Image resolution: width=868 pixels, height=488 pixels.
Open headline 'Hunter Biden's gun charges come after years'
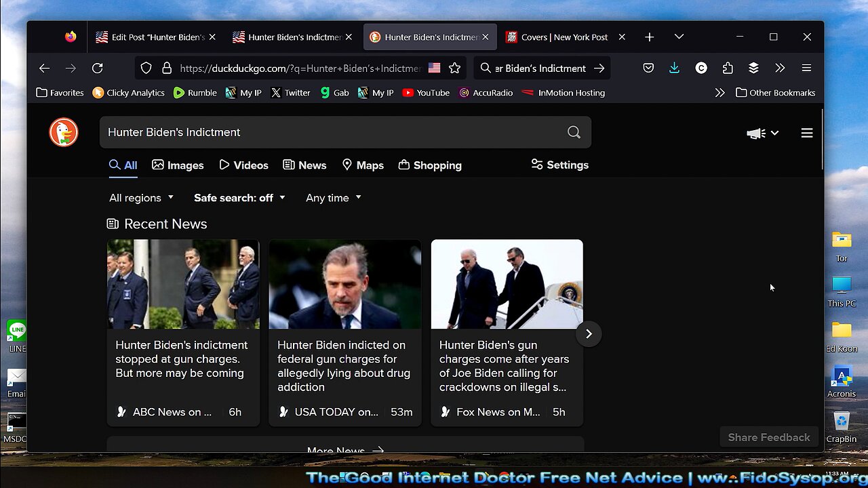(505, 366)
